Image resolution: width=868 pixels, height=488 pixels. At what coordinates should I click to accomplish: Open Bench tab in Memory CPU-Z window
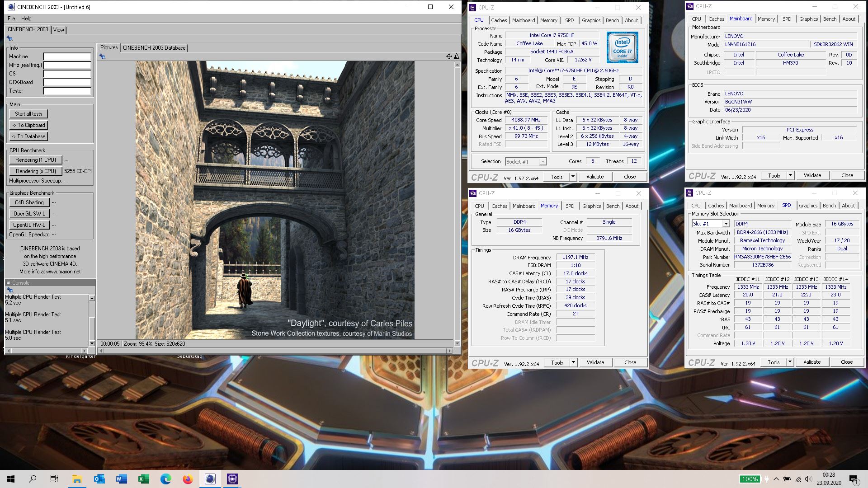click(613, 206)
